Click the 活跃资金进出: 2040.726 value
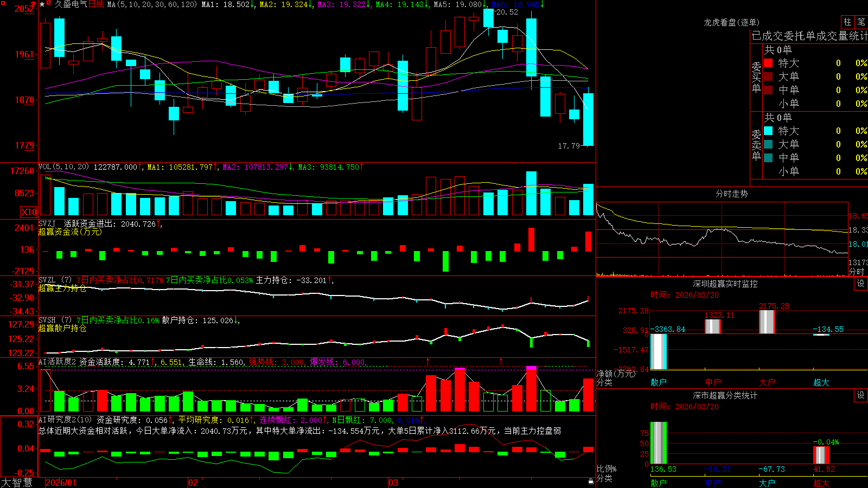Image resolution: width=868 pixels, height=488 pixels. tap(112, 223)
